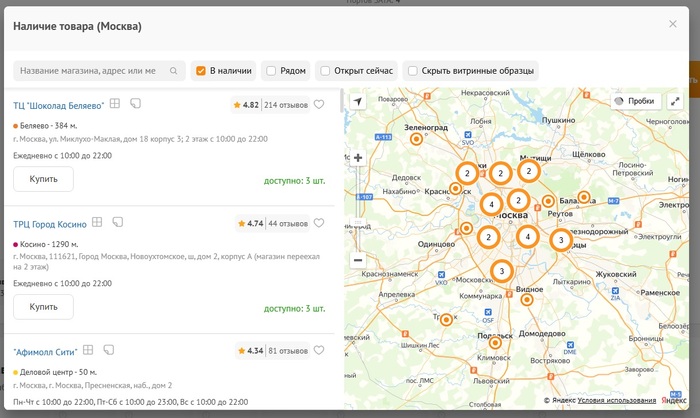Open the ТРЦ Город Косино store link

tap(49, 223)
